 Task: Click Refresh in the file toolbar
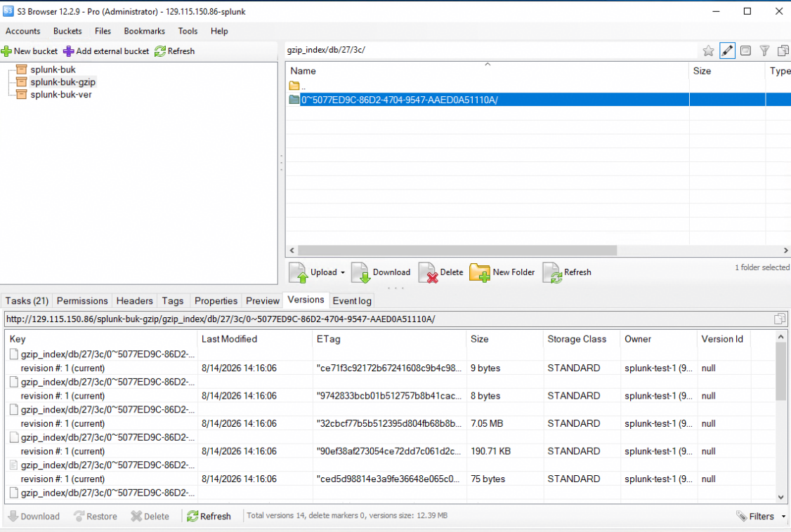pyautogui.click(x=567, y=272)
